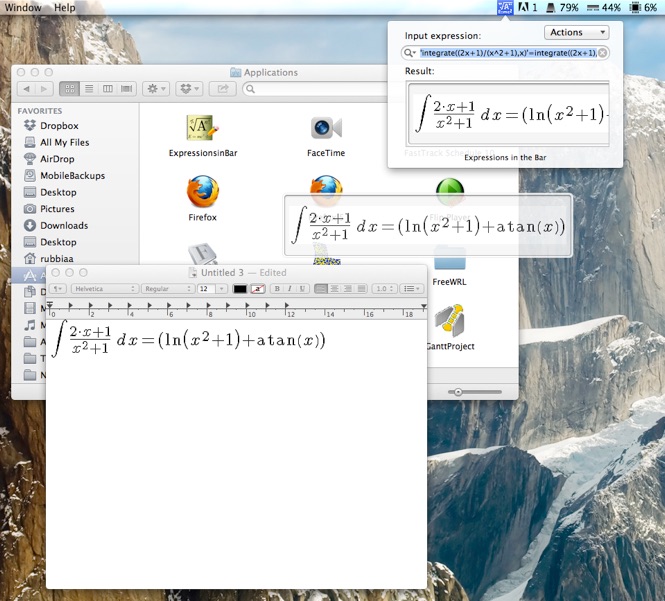Image resolution: width=665 pixels, height=601 pixels.
Task: Open the paragraph styles menu in TextEdit
Action: tap(58, 288)
